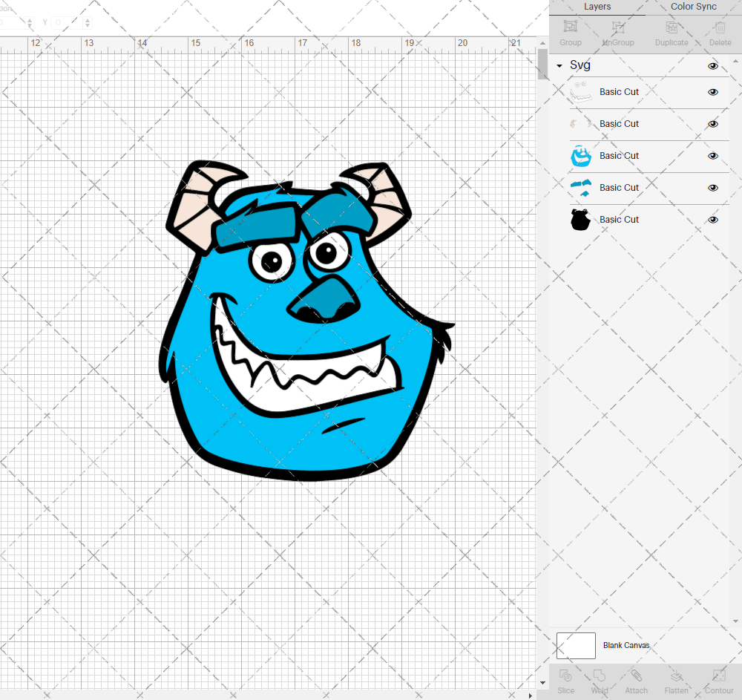Switch to the Layers tab
The image size is (742, 700).
[597, 7]
